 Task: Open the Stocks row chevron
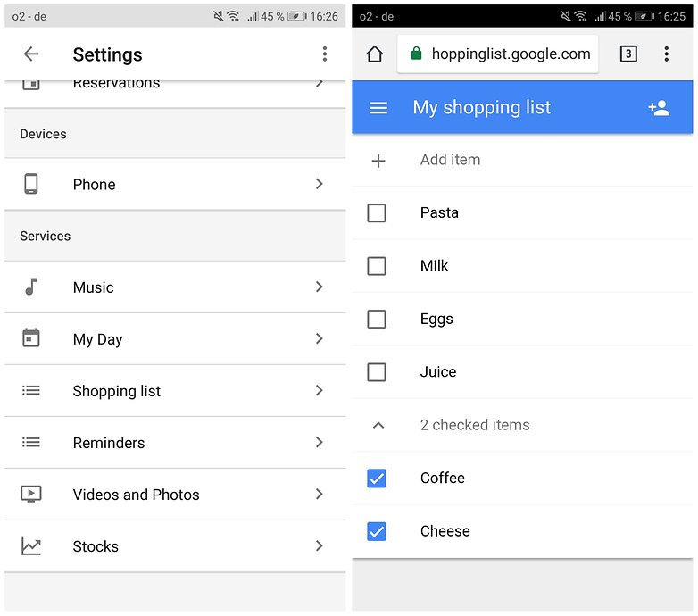tap(320, 545)
